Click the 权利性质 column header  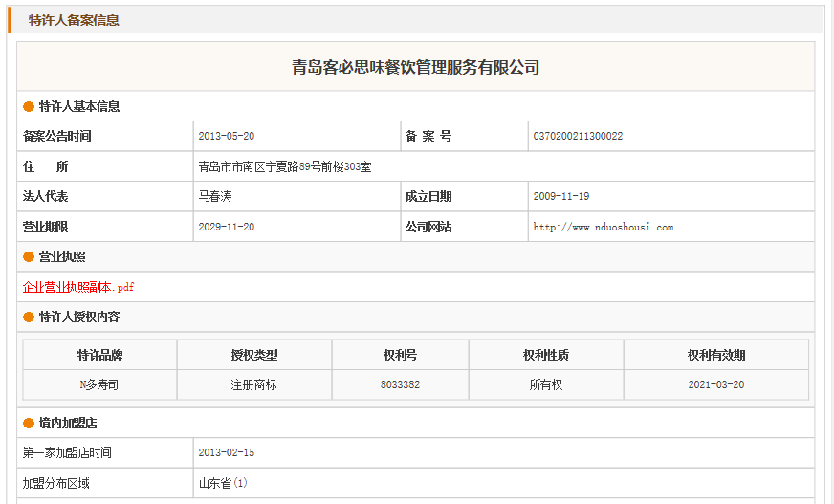545,355
